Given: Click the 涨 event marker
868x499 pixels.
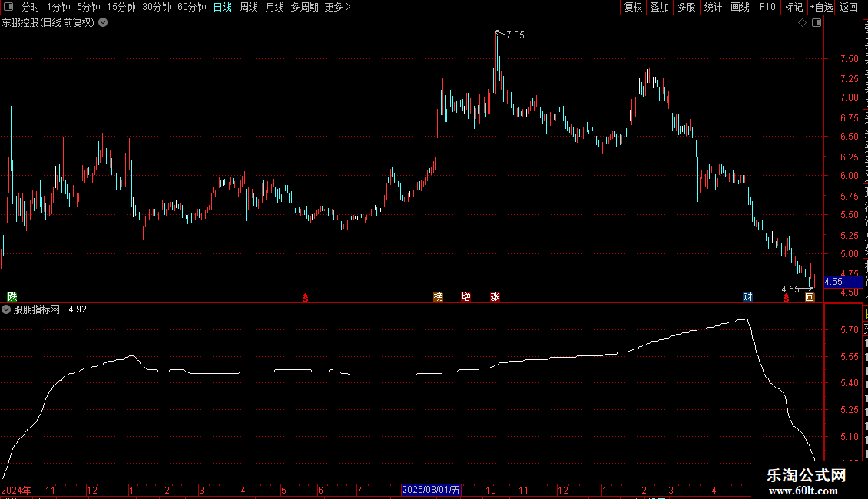Looking at the screenshot, I should point(495,297).
